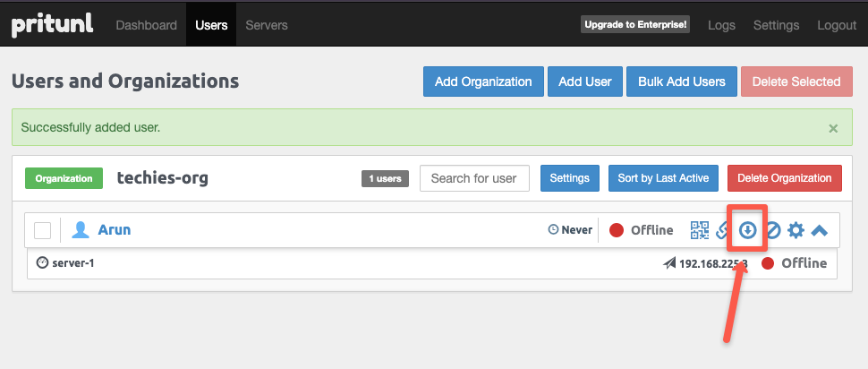The height and width of the screenshot is (369, 868).
Task: Log out using the Logout link
Action: click(837, 25)
